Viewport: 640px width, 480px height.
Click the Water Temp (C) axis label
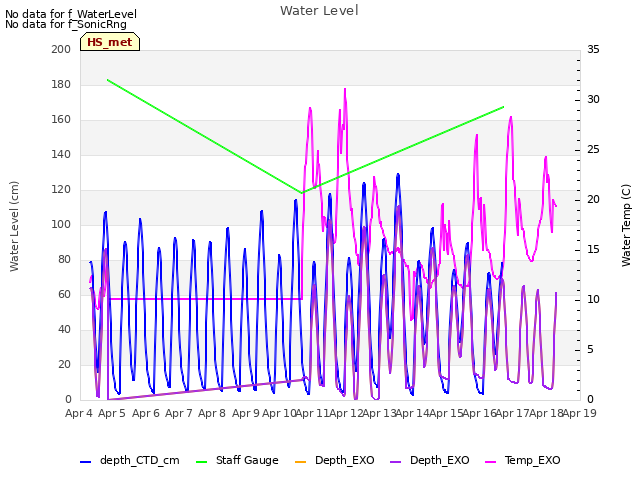point(626,225)
